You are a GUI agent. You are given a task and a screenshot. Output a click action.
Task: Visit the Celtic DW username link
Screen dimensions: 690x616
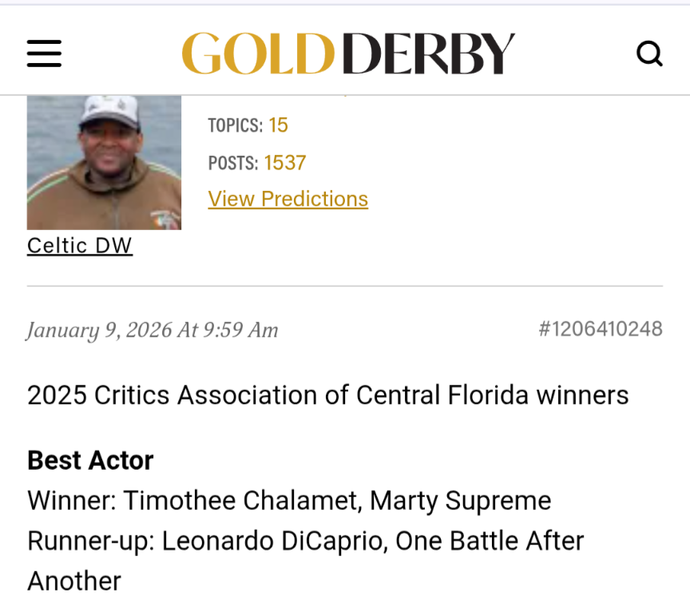click(x=80, y=245)
